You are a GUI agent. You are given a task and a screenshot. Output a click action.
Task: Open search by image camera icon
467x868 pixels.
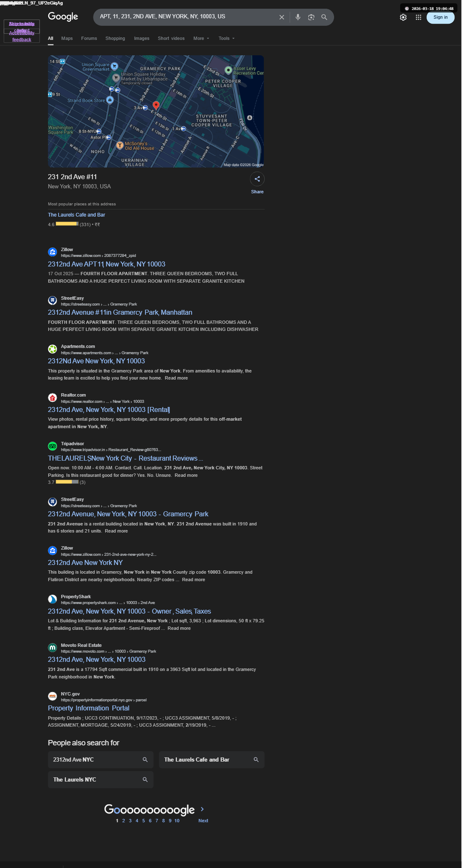tap(311, 17)
